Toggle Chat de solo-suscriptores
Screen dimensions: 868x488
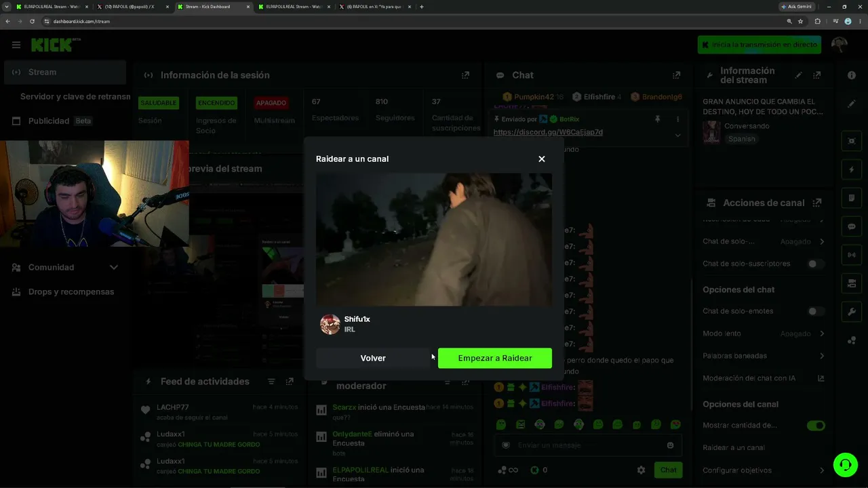coord(816,264)
